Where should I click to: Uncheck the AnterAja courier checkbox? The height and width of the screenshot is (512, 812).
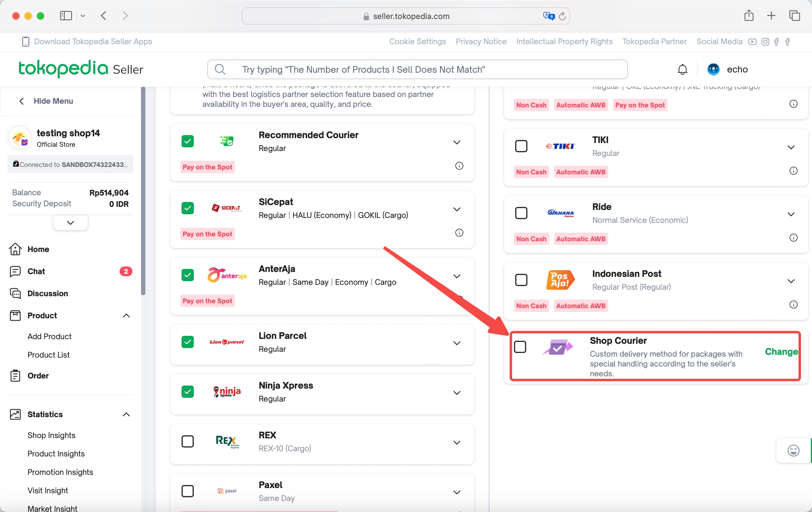[x=187, y=275]
